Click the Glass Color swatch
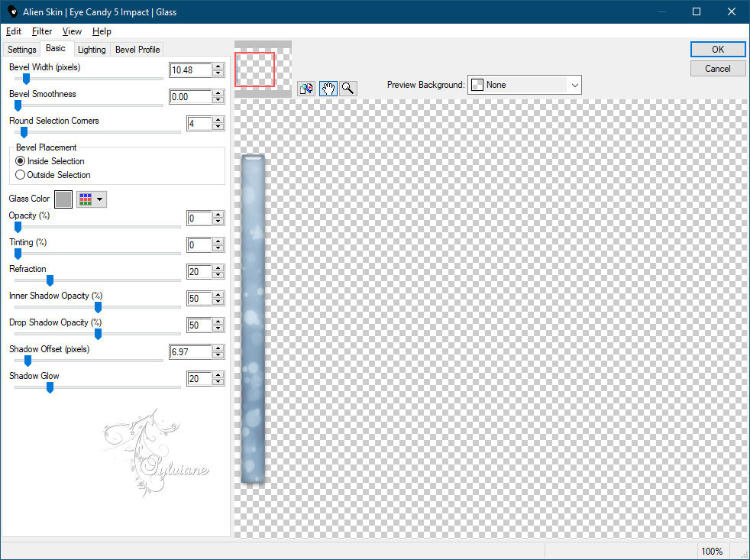Screen dimensions: 750x560 pos(63,199)
